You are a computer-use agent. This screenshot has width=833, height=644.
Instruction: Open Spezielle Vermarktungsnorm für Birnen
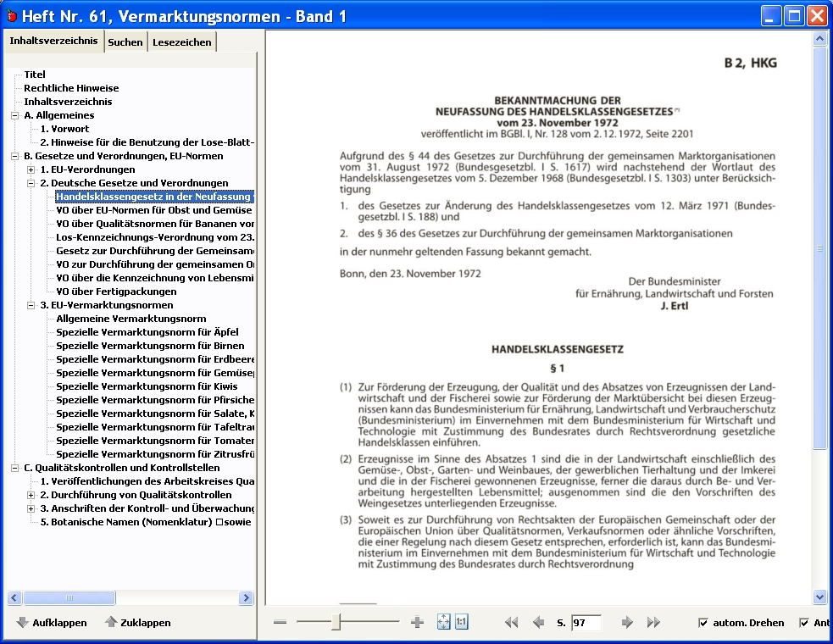pyautogui.click(x=150, y=346)
